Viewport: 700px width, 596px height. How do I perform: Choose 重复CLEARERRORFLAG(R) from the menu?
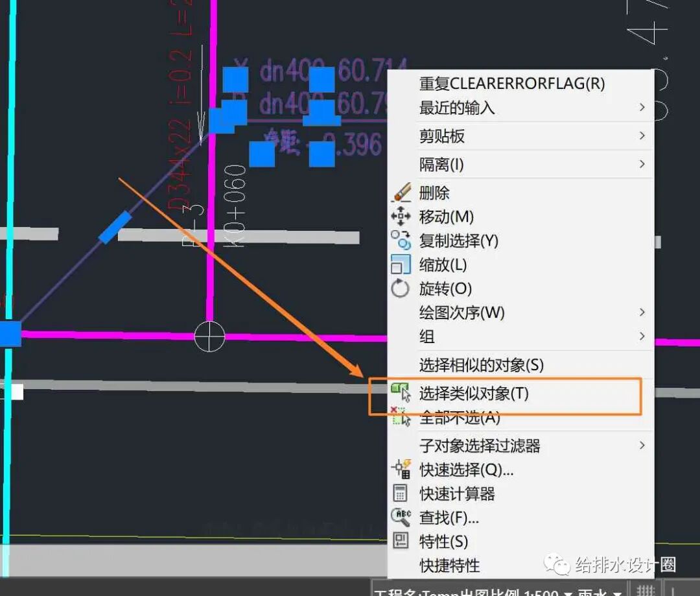(x=520, y=83)
